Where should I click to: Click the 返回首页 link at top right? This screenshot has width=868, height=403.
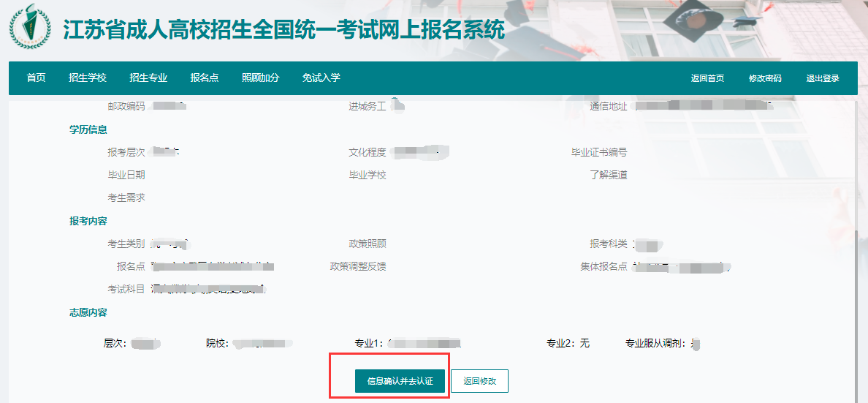point(707,79)
